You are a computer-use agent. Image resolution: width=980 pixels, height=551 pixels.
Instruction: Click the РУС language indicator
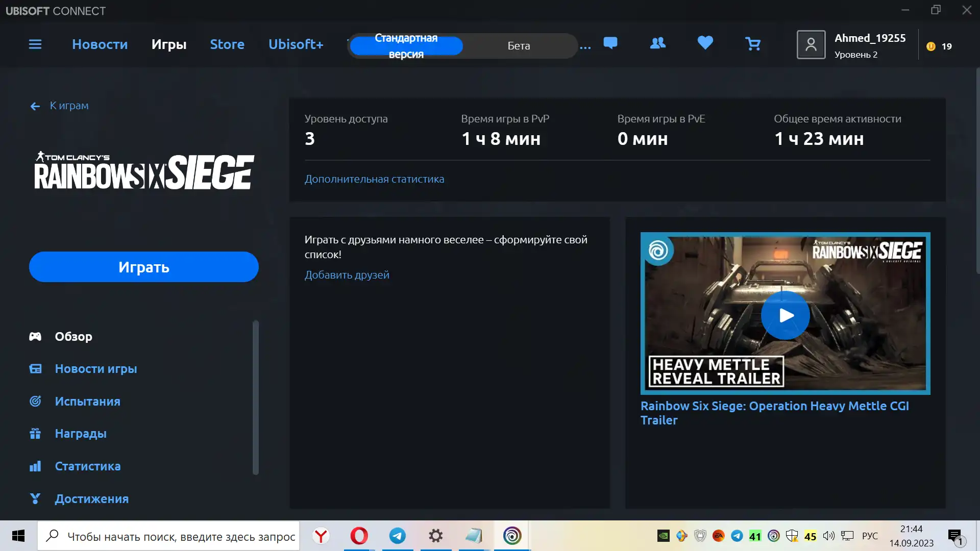tap(870, 536)
